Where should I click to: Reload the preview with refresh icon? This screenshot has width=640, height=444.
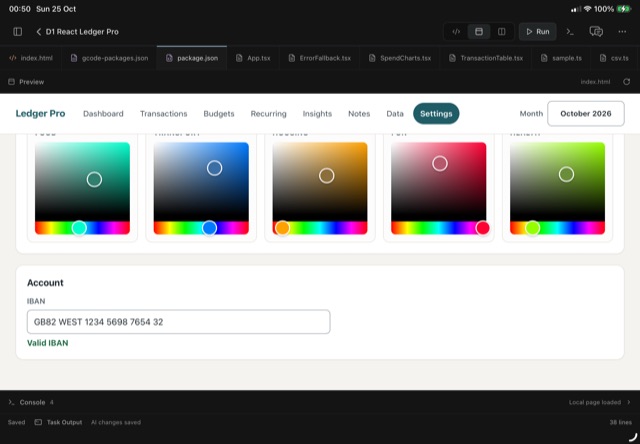click(x=627, y=82)
